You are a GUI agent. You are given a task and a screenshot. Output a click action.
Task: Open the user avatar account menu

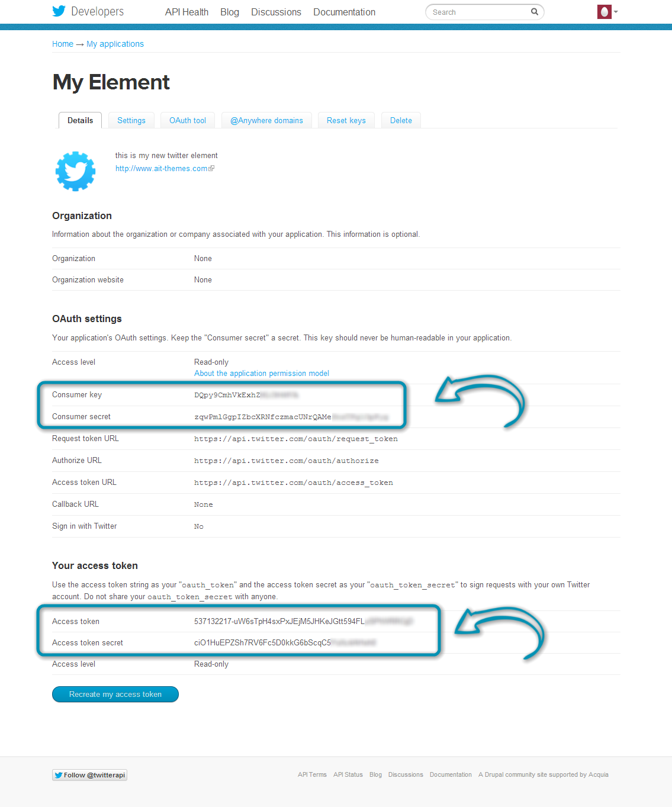[x=607, y=12]
